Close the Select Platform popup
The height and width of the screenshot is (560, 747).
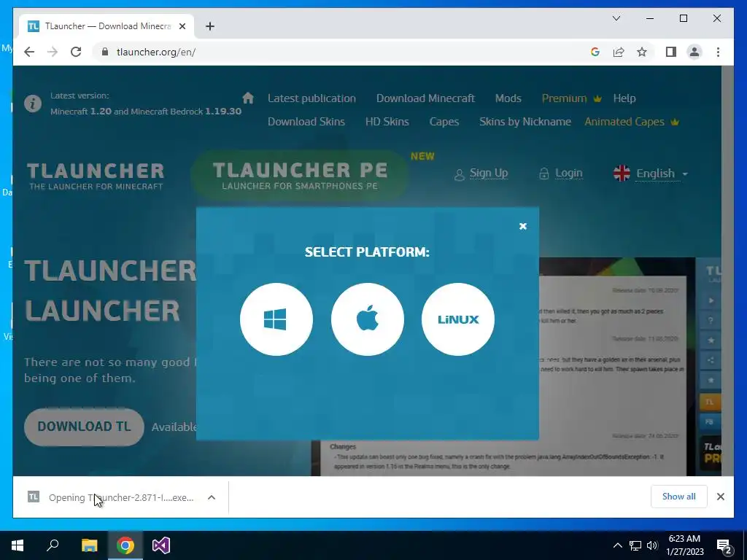522,226
